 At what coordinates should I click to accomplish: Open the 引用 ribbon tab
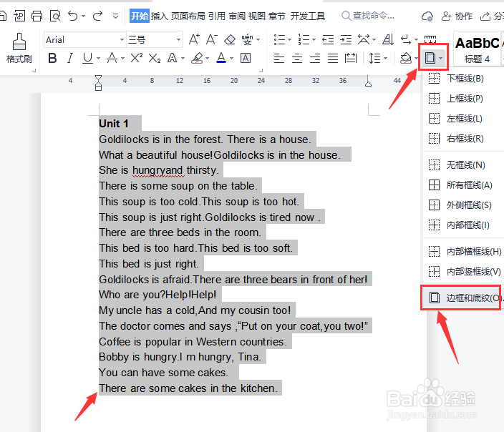coord(217,16)
